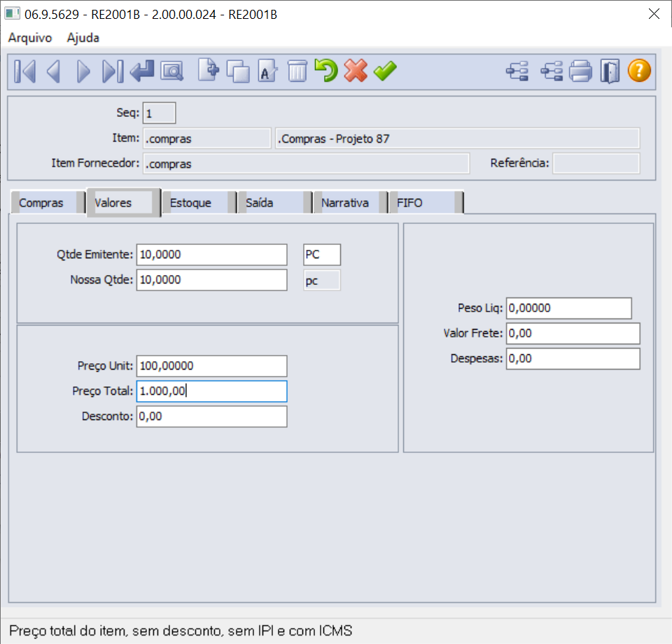Click the Despesas field

tap(573, 358)
